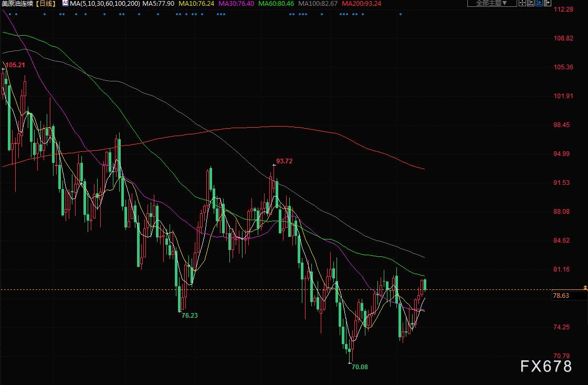Screen dimensions: 588x385
Task: Click the MA(5,10,30,60,100,200) parameter label
Action: coord(105,4)
